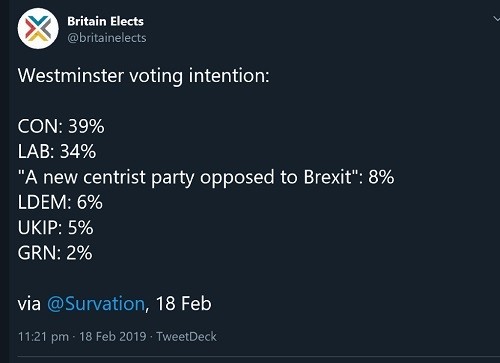Click the red arrow in Britain Elects logo
500x363 pixels.
[x=31, y=30]
